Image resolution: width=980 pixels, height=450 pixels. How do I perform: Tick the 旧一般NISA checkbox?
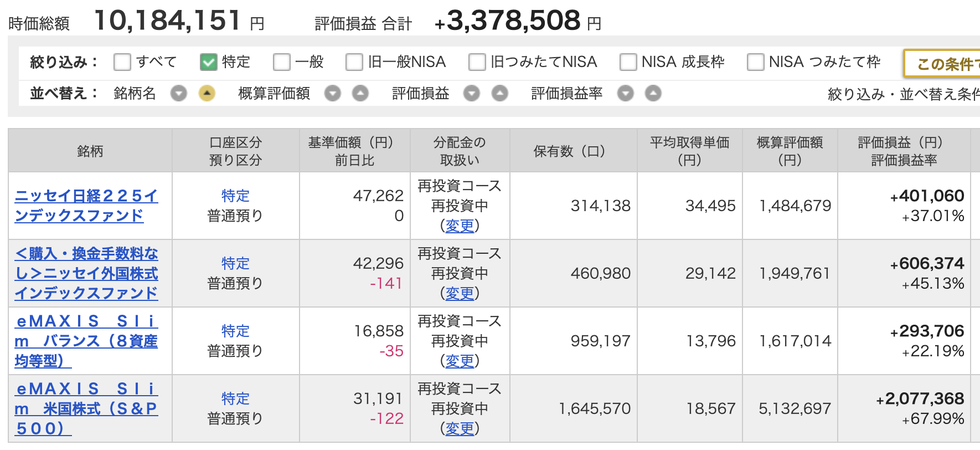point(354,62)
